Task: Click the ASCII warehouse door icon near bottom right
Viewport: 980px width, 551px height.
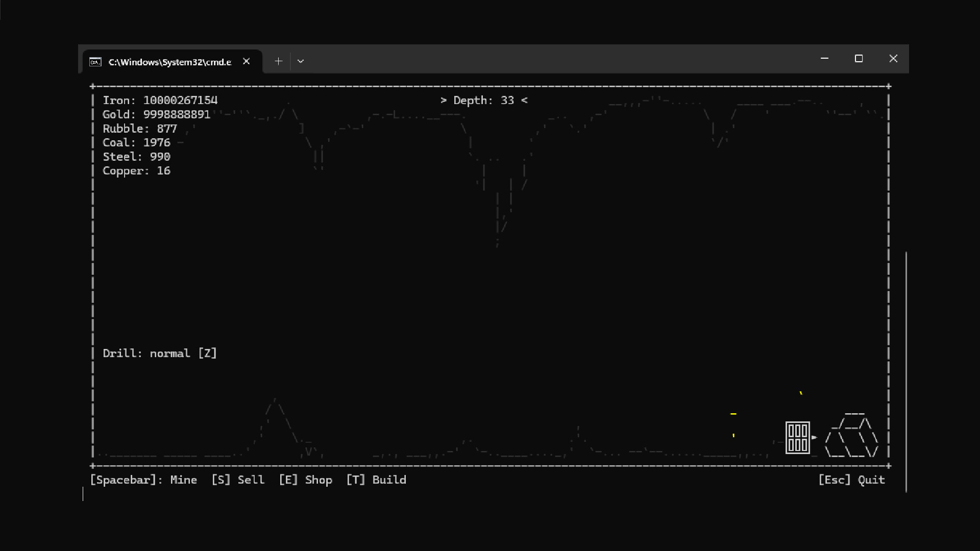Action: point(797,437)
